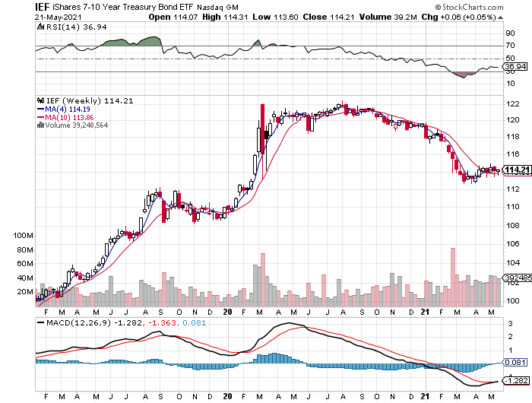Viewport: 532px width, 403px height.
Task: Click the year marker 21 under the volume bars
Action: (425, 312)
